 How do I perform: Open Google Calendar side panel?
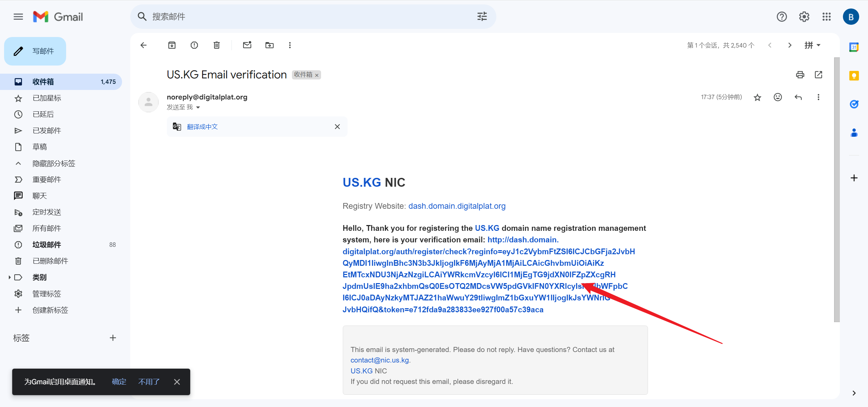point(854,47)
